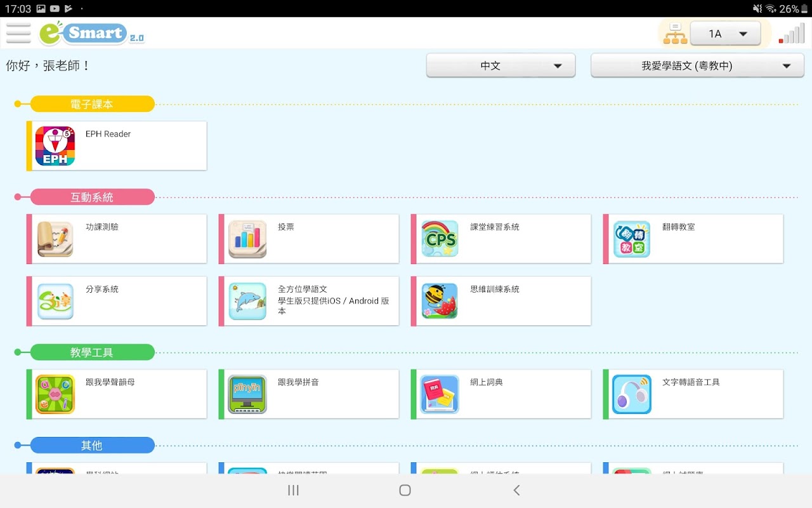Tap the Android back button
The image size is (812, 508).
coord(516,490)
